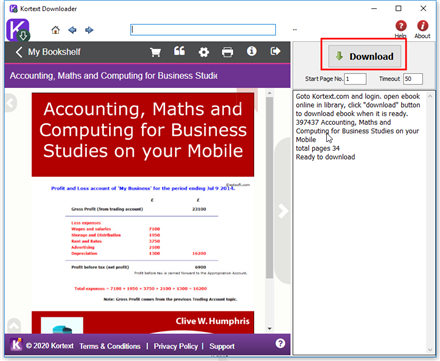
Task: Click the log panel scroll up arrow
Action: point(430,96)
